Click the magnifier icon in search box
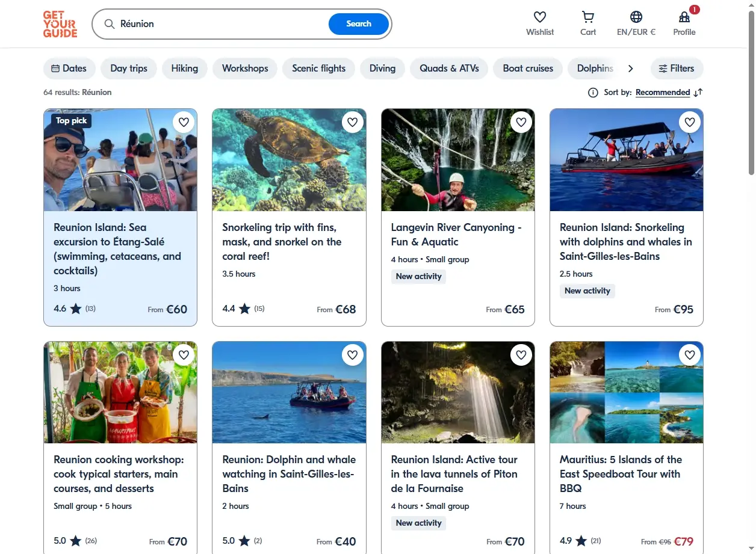This screenshot has height=554, width=756. pos(110,24)
